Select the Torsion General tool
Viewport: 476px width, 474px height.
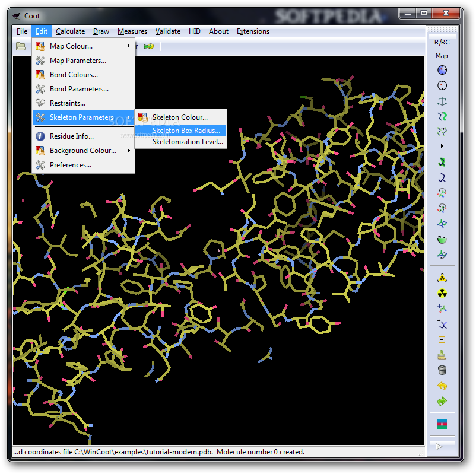point(442,208)
